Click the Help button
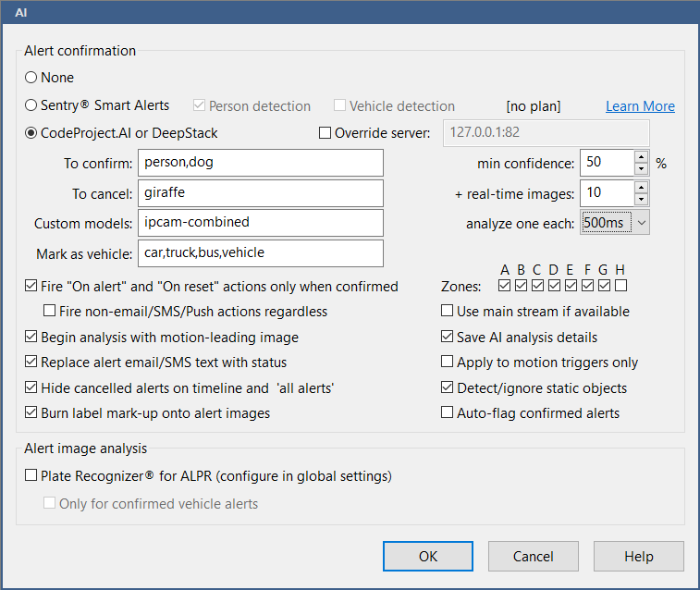The height and width of the screenshot is (590, 700). (x=638, y=556)
